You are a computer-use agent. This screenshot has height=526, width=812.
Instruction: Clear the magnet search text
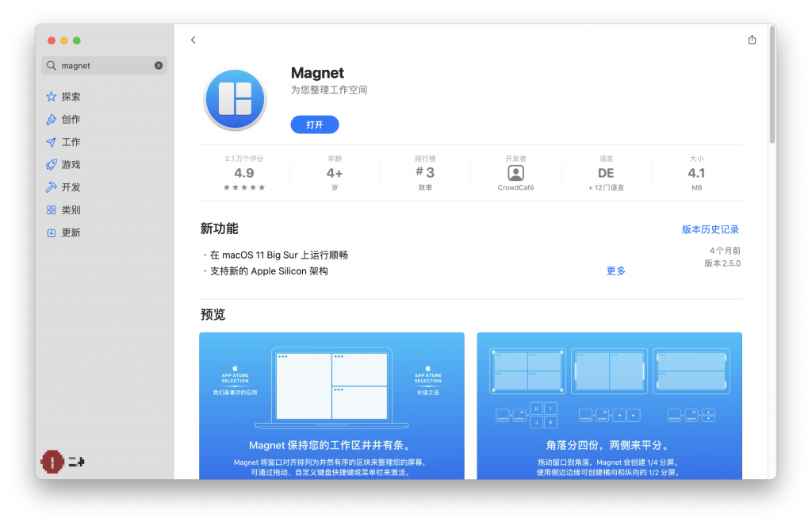click(159, 65)
